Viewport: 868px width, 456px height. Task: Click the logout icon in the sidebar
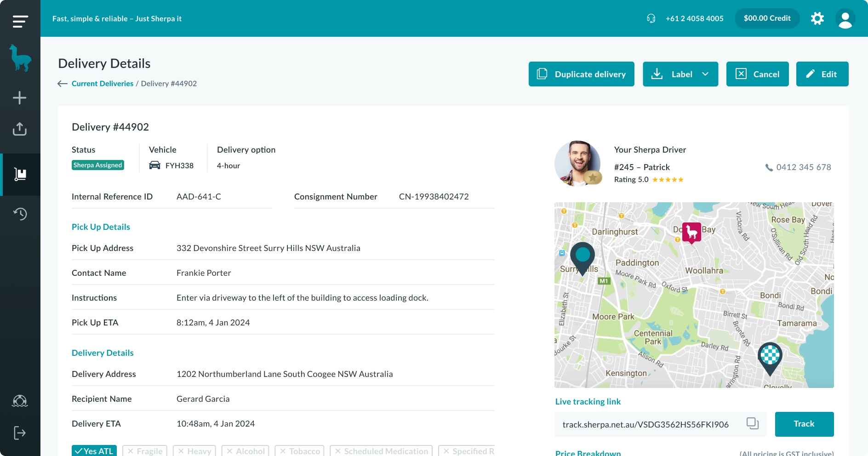pos(20,433)
